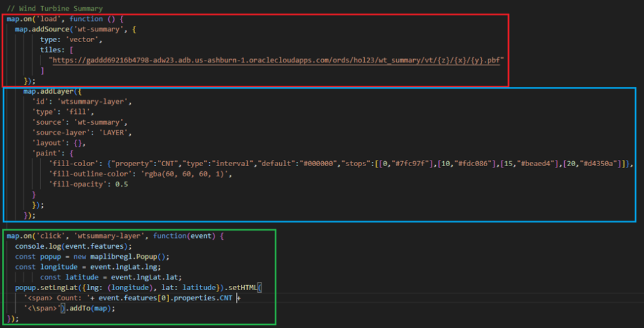The height and width of the screenshot is (328, 644).
Task: Click the 'paint': { line
Action: [x=53, y=154]
